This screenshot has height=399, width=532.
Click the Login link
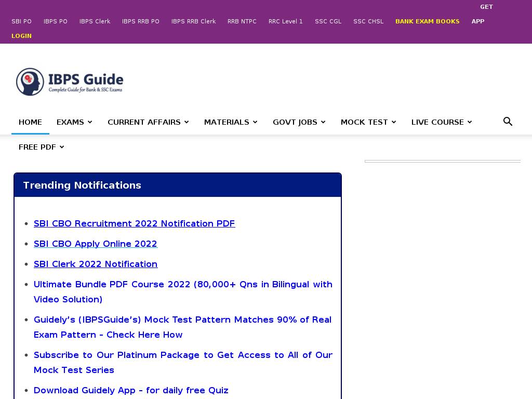coord(21,36)
